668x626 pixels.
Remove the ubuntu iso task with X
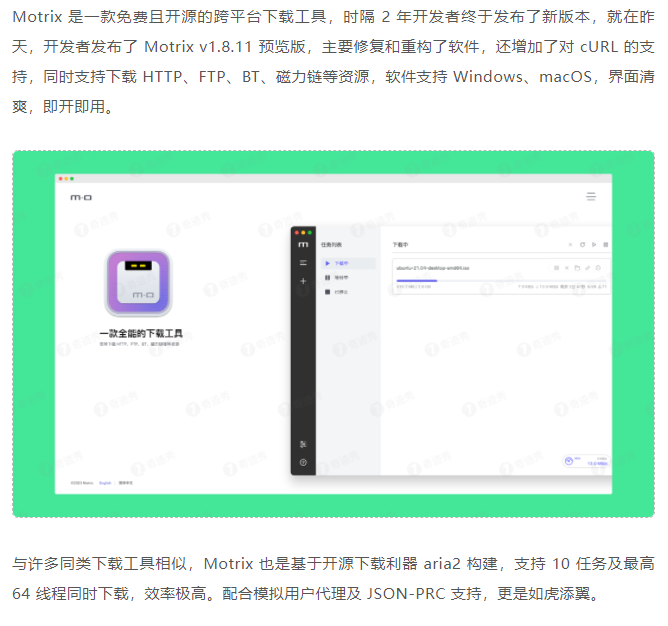click(567, 268)
